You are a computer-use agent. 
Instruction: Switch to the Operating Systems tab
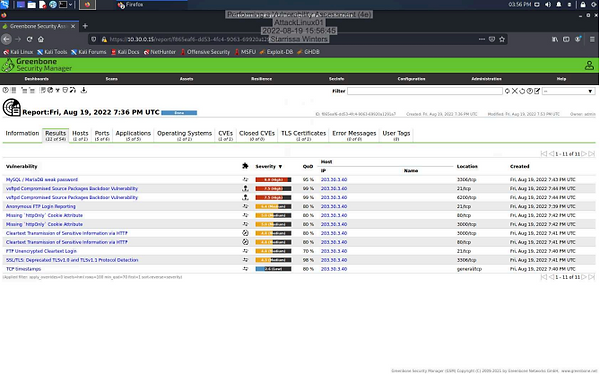(184, 135)
